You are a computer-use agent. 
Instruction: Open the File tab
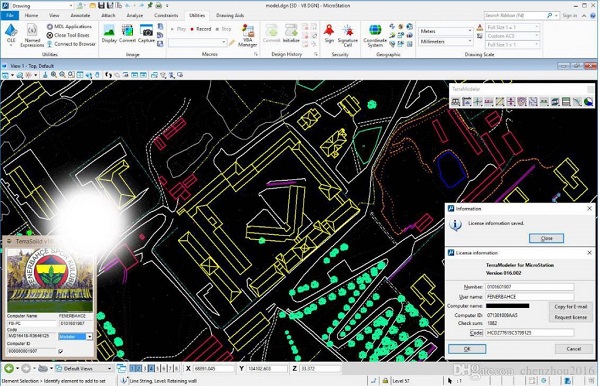point(10,15)
